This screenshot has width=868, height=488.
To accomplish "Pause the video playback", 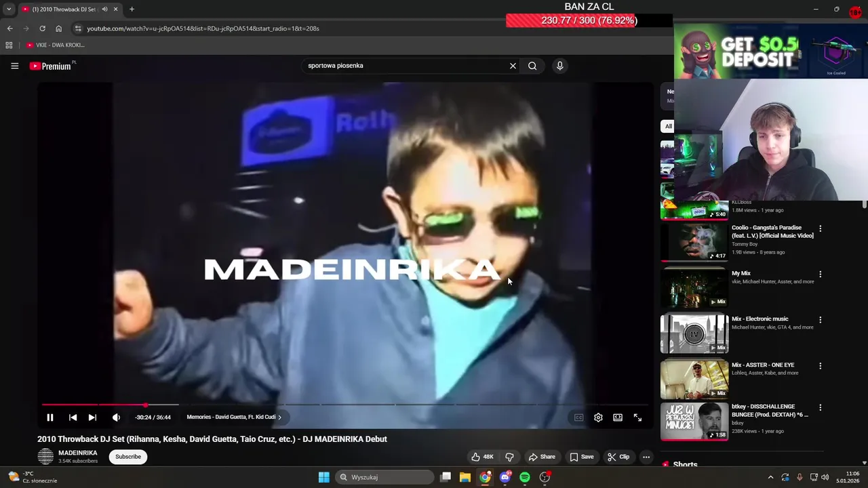I will point(50,418).
